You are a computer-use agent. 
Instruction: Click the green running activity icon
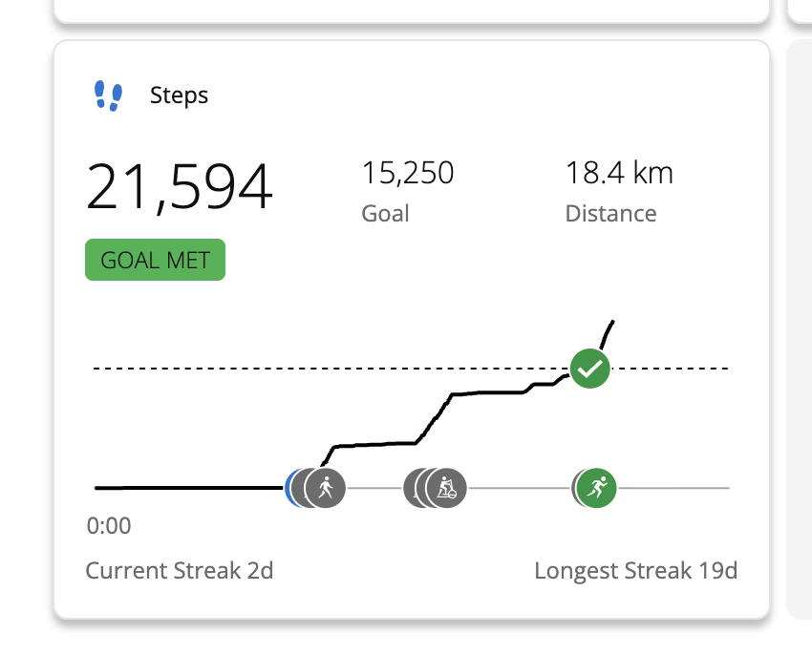pyautogui.click(x=597, y=488)
